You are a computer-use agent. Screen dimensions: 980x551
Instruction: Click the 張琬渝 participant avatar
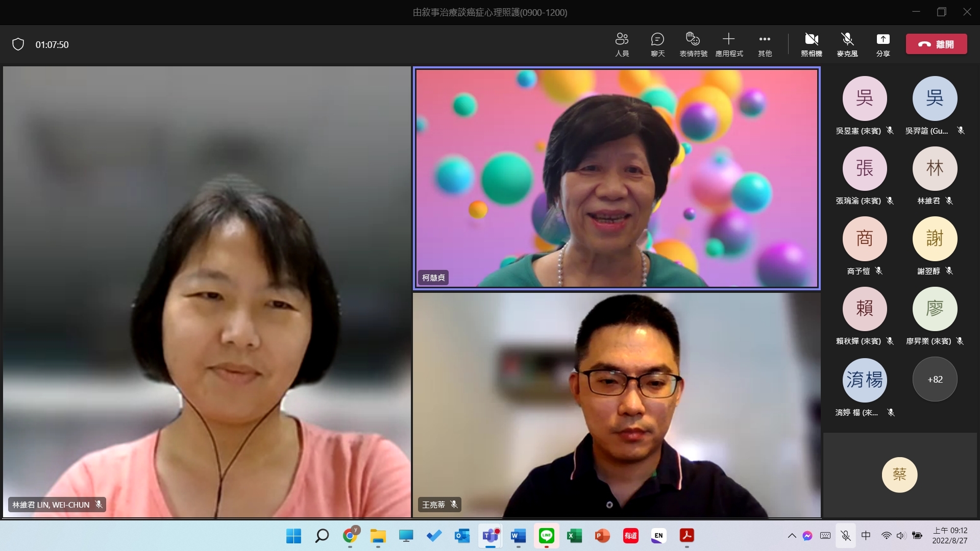[x=865, y=168]
